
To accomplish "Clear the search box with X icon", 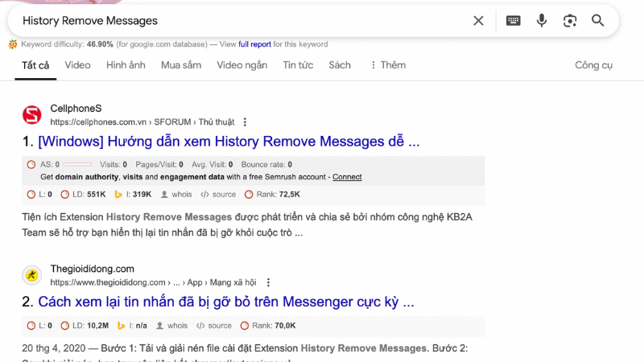I will pos(478,21).
